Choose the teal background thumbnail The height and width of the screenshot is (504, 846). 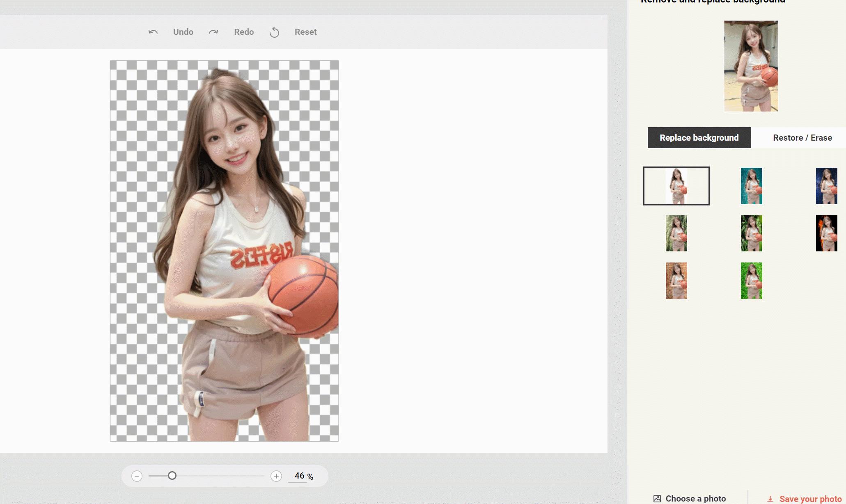click(751, 186)
